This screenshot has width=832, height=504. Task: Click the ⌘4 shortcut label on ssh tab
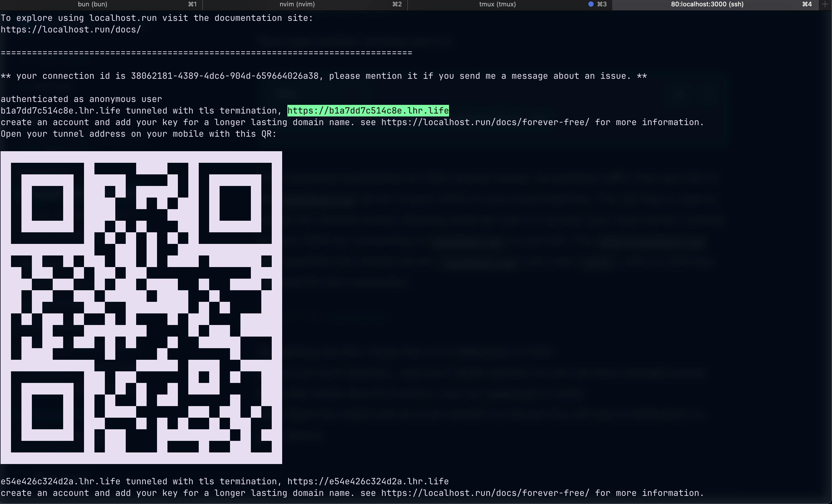click(x=807, y=4)
